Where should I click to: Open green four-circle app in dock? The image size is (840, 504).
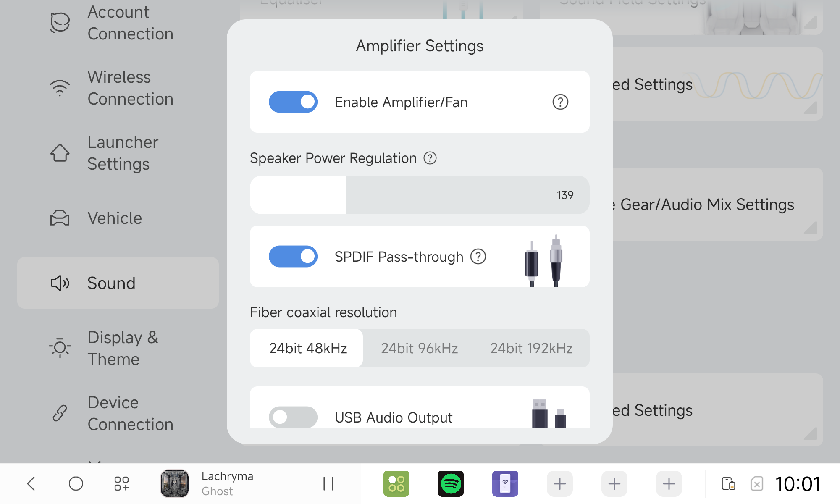(x=396, y=484)
